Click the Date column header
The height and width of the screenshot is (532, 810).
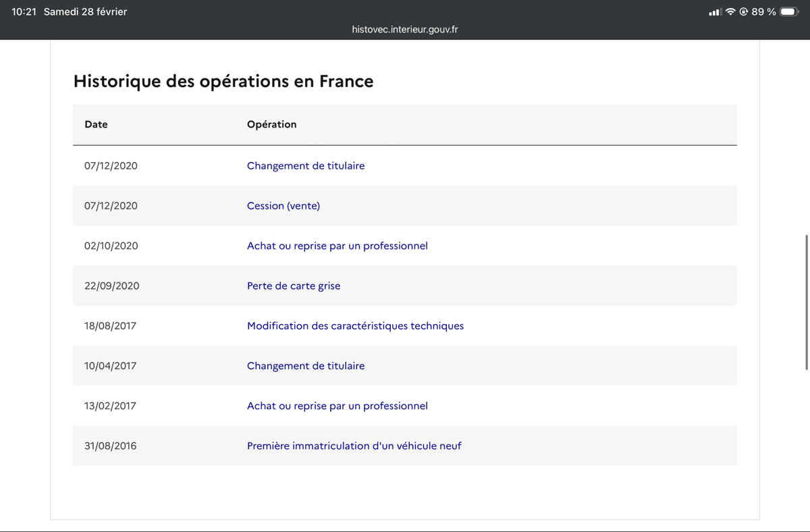[96, 124]
